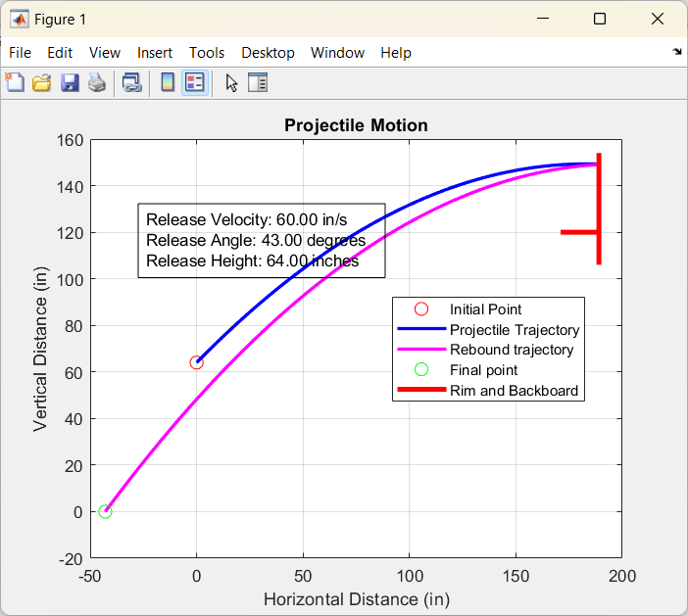Click the Open File folder icon
Screen dimensions: 688x616
(x=42, y=82)
